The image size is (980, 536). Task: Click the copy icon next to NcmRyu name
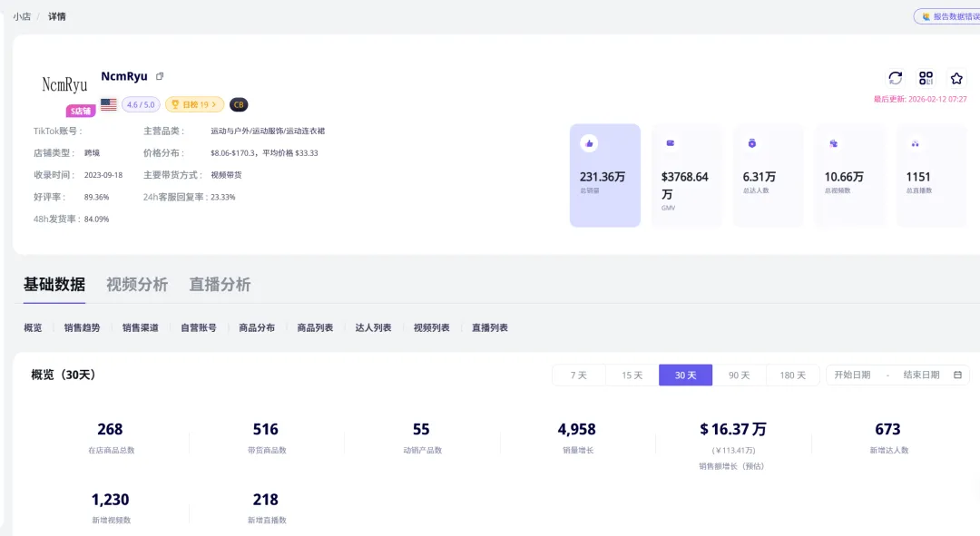pyautogui.click(x=161, y=76)
